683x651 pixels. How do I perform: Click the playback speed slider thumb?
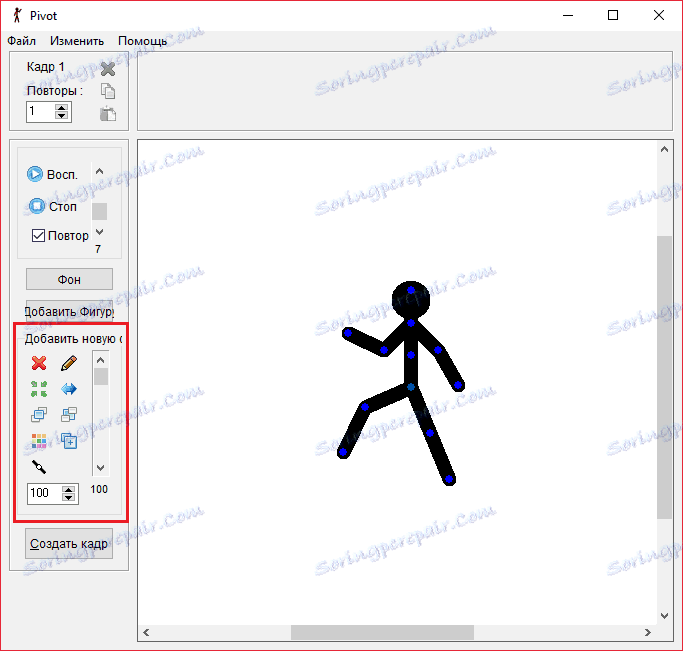(99, 211)
